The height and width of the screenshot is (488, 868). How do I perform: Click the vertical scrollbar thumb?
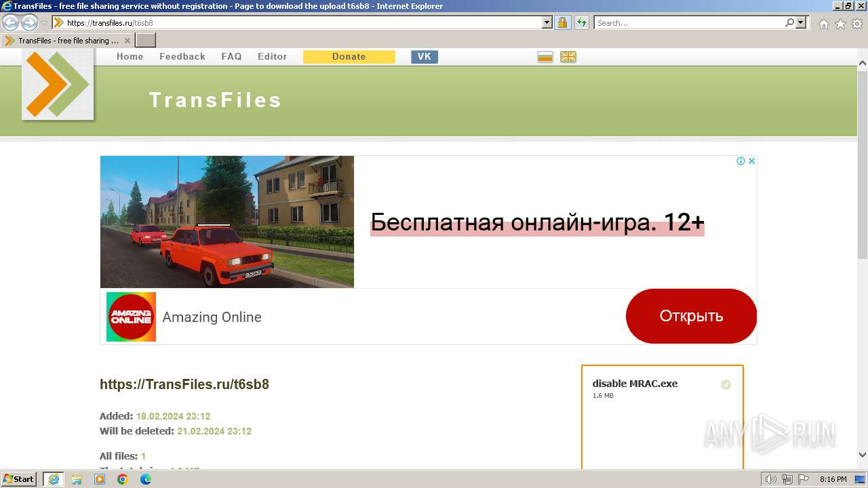[863, 164]
